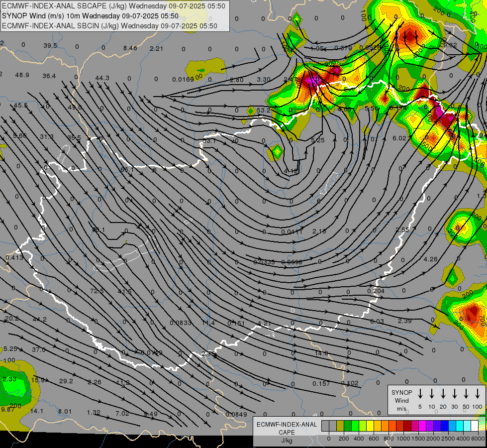Image resolution: width=487 pixels, height=448 pixels.
Task: Click the map value 37.0
Action: tap(39, 349)
